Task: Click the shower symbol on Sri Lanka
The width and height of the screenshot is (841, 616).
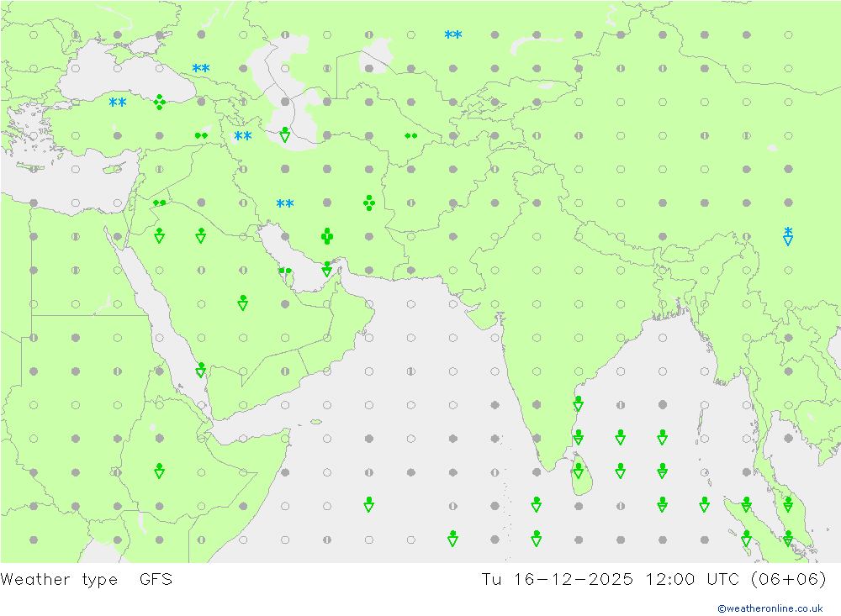Action: tap(579, 471)
